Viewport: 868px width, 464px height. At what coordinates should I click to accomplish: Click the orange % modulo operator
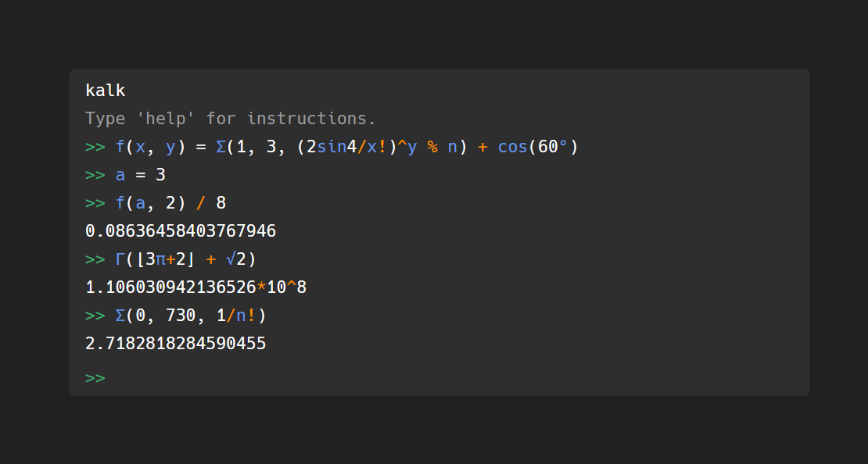pyautogui.click(x=432, y=147)
